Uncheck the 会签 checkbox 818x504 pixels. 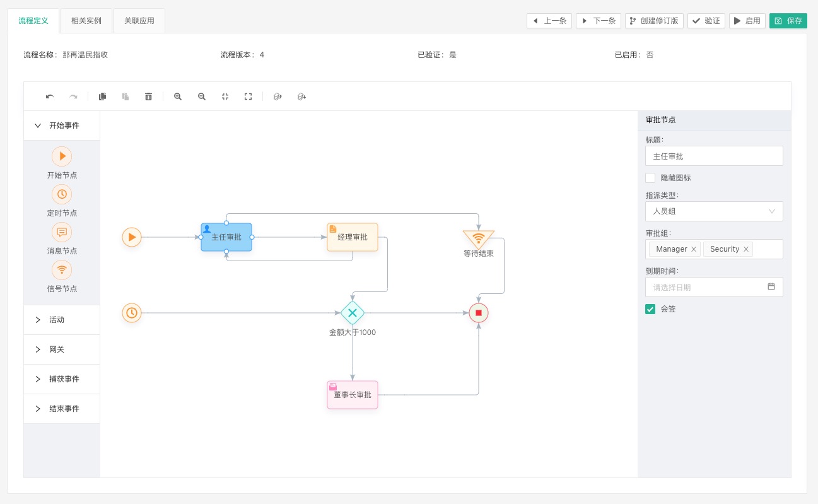pyautogui.click(x=650, y=309)
